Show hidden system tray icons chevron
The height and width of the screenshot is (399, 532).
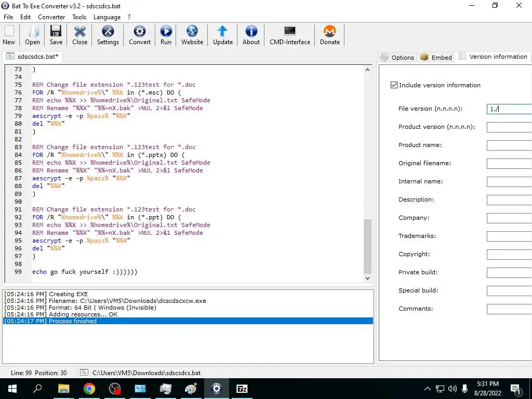pos(427,389)
